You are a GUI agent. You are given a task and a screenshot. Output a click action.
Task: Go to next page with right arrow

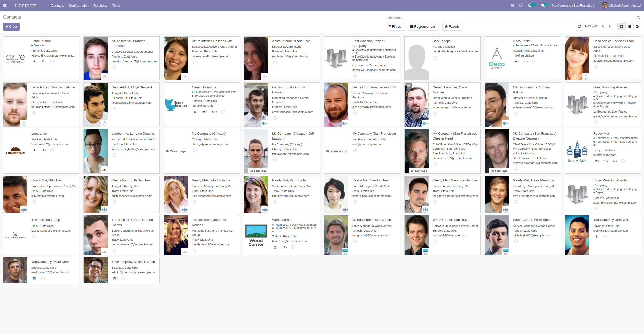609,26
